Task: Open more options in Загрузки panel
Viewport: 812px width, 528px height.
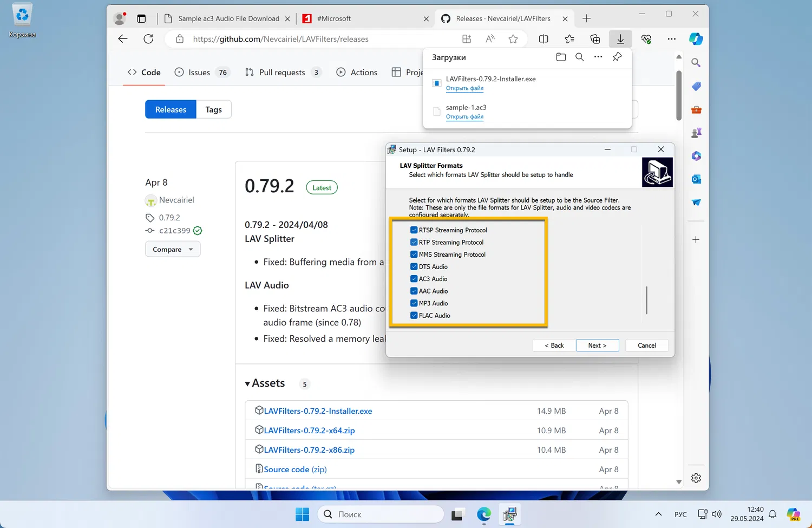Action: pos(598,57)
